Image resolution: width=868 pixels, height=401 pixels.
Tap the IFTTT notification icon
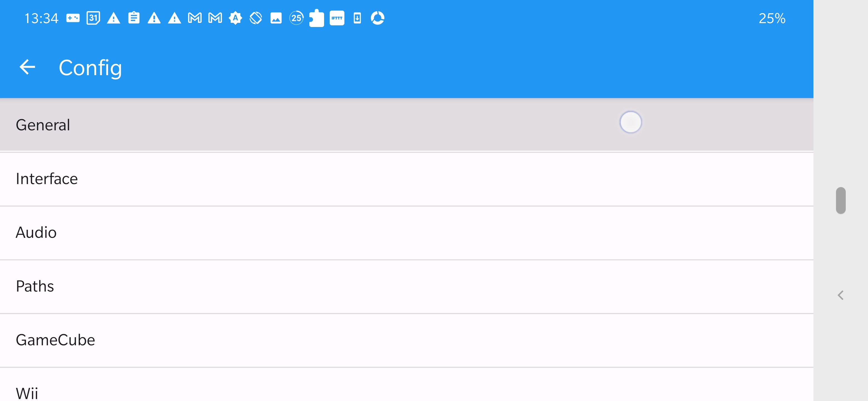tap(337, 18)
